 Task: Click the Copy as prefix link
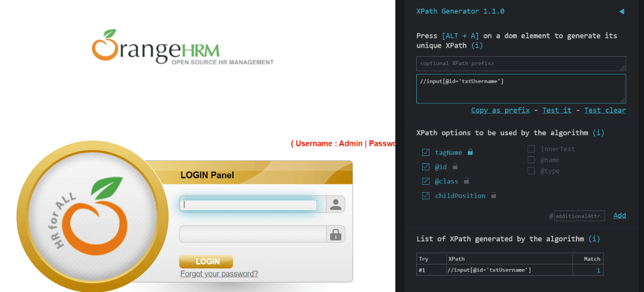pos(500,110)
